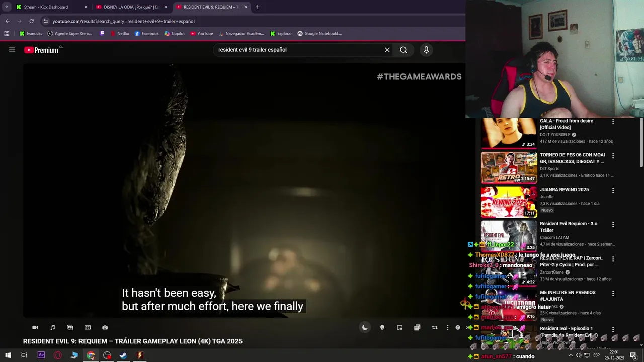Click the stacked windows icon below player

[x=417, y=328]
